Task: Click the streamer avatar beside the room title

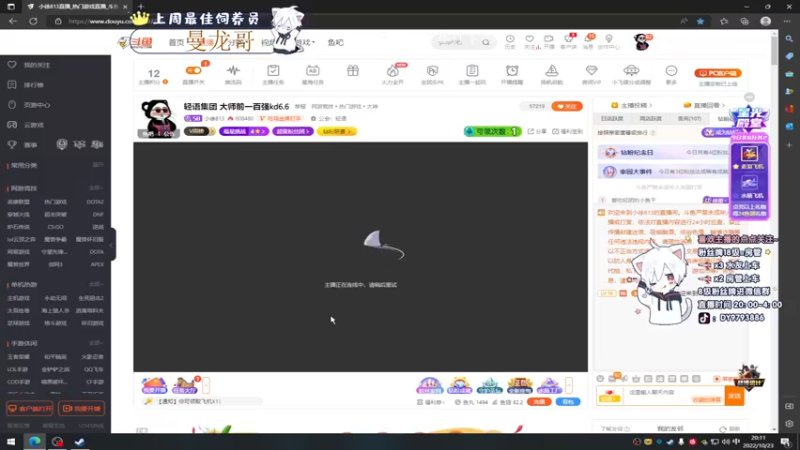Action: point(158,118)
